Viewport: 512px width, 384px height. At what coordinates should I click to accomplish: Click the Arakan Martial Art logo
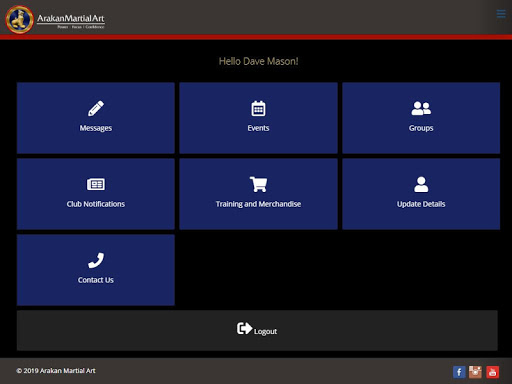click(55, 19)
